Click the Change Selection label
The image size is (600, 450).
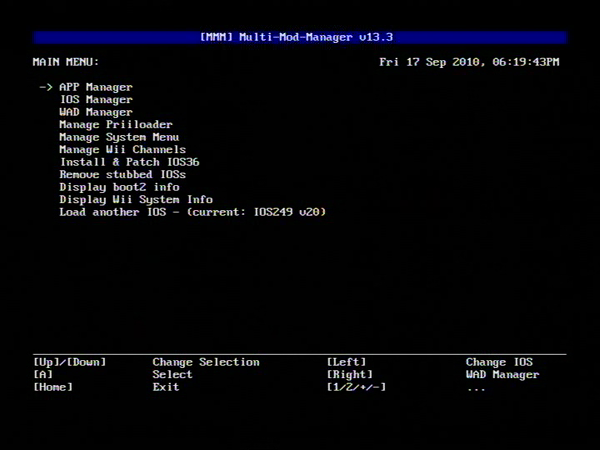pyautogui.click(x=206, y=362)
